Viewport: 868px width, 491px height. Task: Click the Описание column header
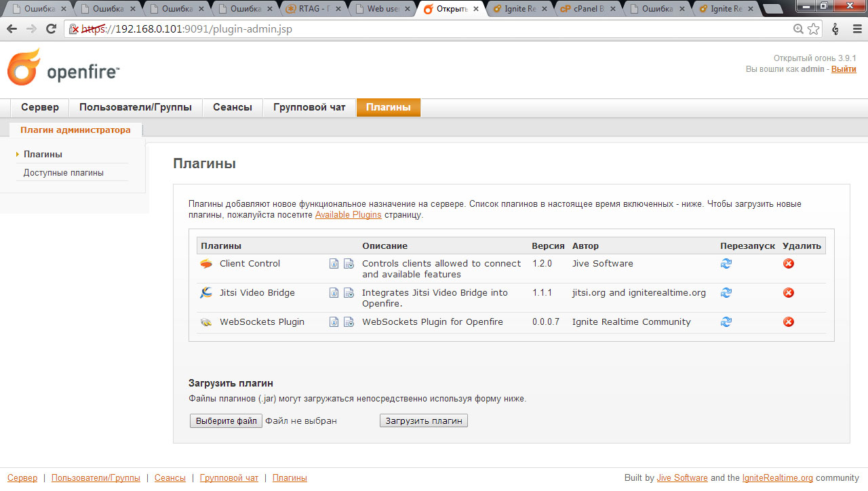tap(384, 246)
